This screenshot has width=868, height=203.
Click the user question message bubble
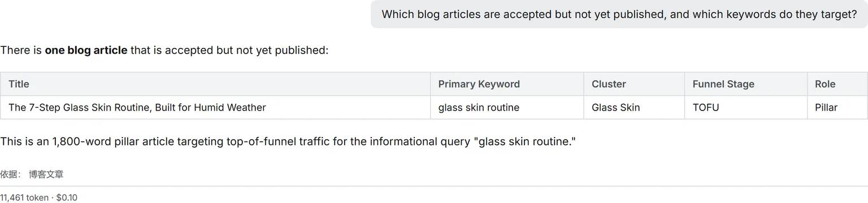619,14
